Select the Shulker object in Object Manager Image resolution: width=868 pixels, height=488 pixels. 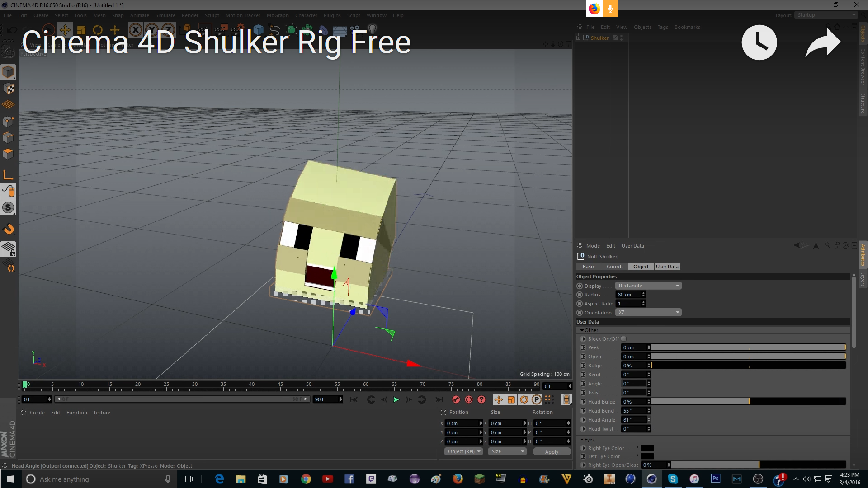coord(599,38)
